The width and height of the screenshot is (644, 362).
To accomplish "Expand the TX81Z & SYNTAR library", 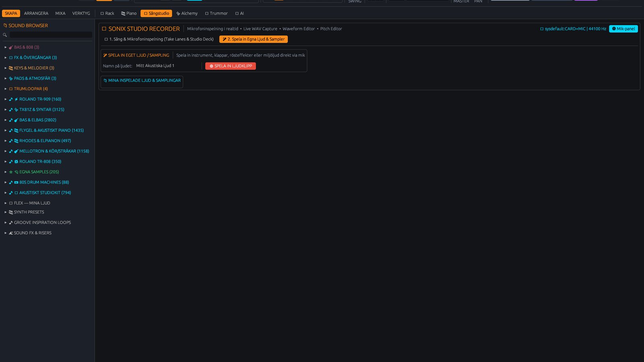I will click(6, 109).
